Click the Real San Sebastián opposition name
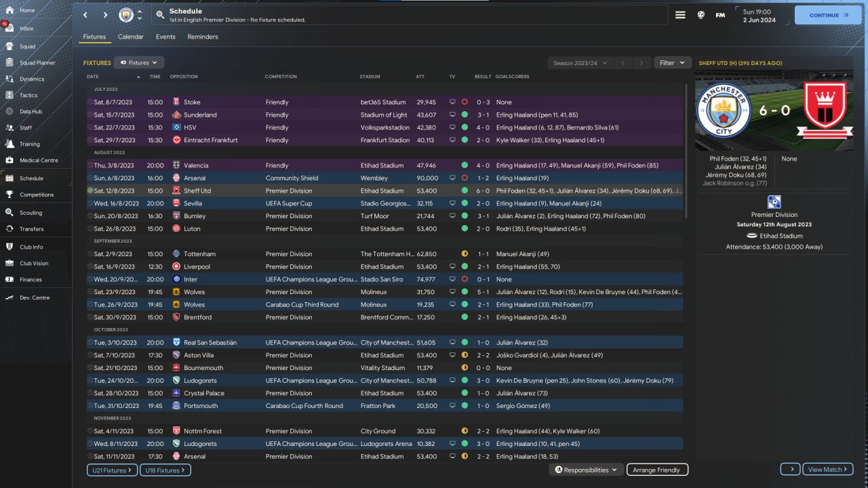 click(210, 343)
